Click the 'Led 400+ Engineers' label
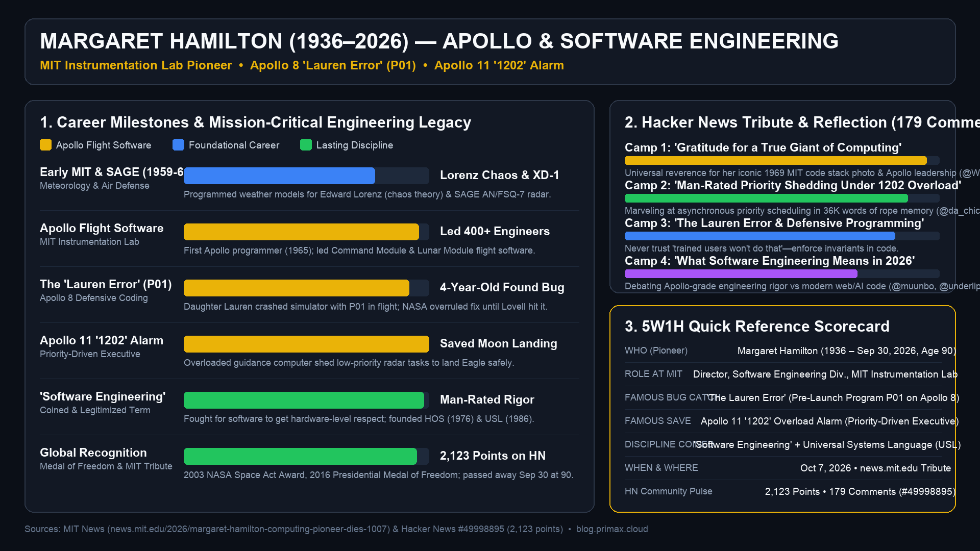The image size is (980, 551). click(x=495, y=231)
